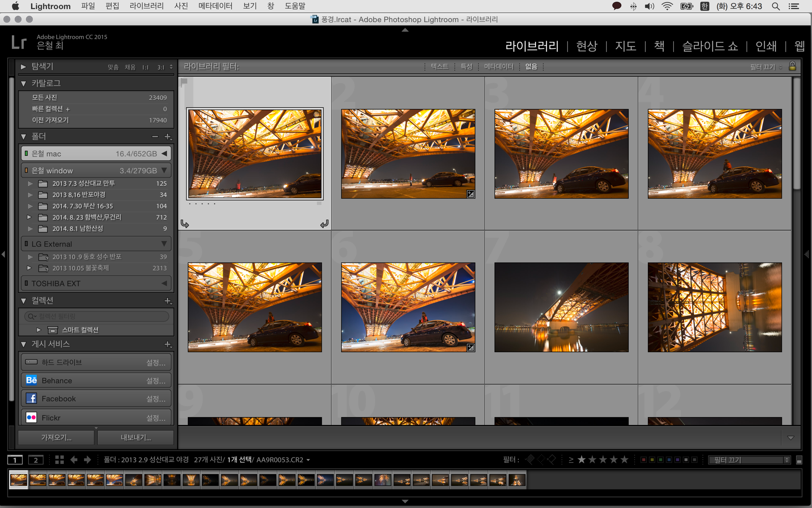Expand the 2014. 8. 23 함백산,무건리 folder
Image resolution: width=812 pixels, height=508 pixels.
[29, 217]
